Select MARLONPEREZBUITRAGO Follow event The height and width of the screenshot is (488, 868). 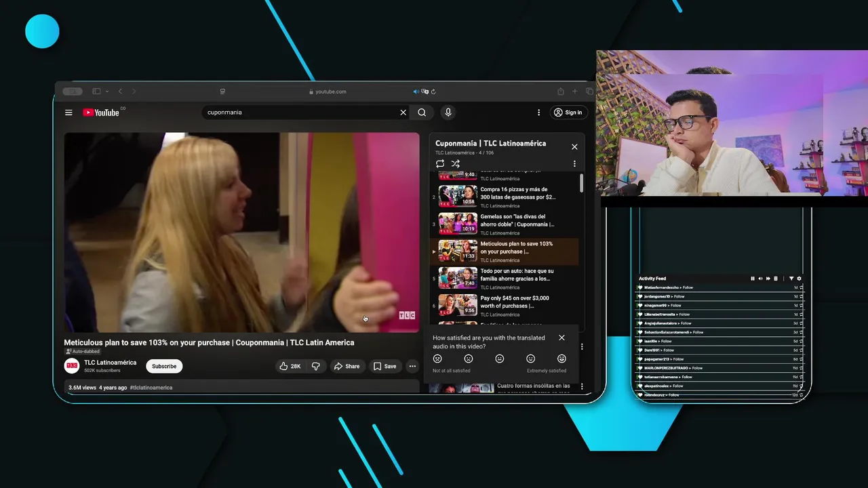tap(719, 368)
